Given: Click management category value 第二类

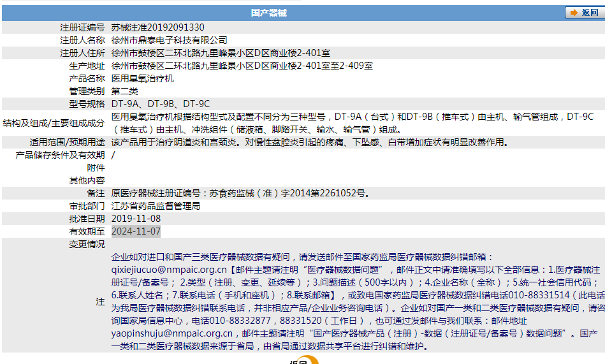Looking at the screenshot, I should coord(124,91).
